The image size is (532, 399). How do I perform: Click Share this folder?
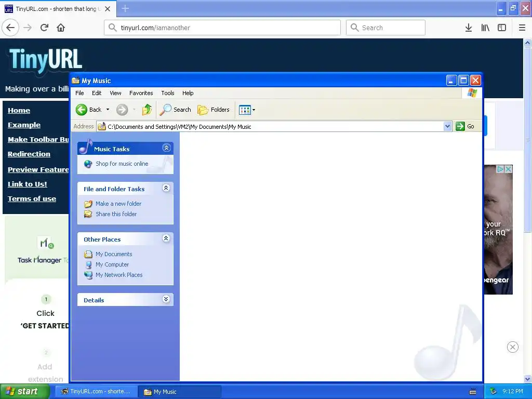[x=116, y=214]
